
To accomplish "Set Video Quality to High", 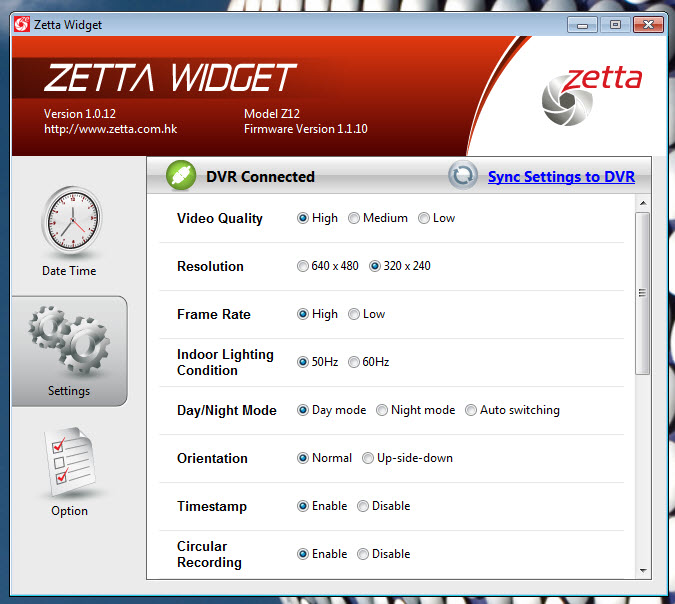I will (303, 218).
